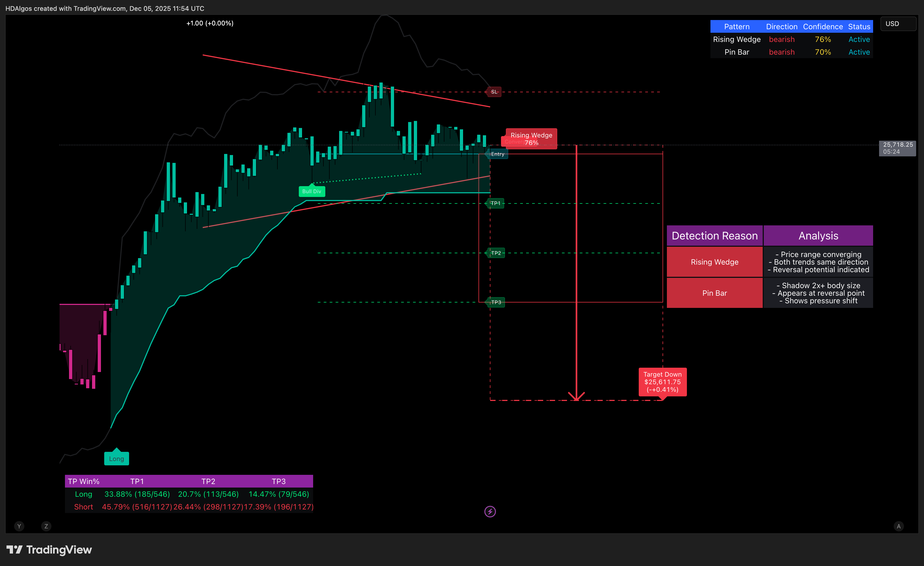
Task: Click the Bull Div signal label
Action: coord(312,191)
